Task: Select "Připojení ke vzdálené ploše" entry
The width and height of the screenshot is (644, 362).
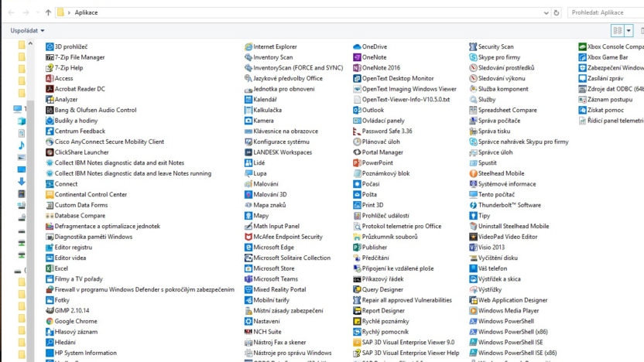Action: (393, 268)
